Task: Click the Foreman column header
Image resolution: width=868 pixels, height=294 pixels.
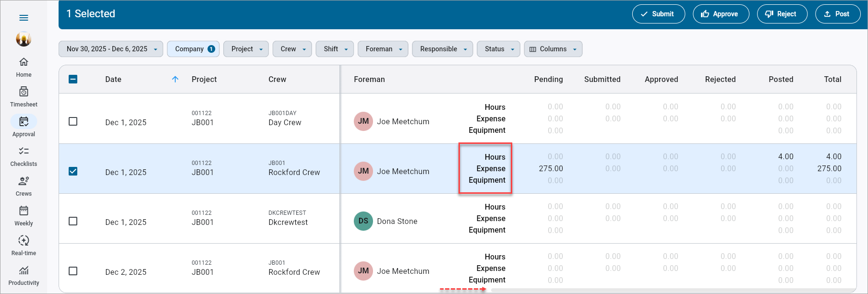Action: click(x=369, y=80)
